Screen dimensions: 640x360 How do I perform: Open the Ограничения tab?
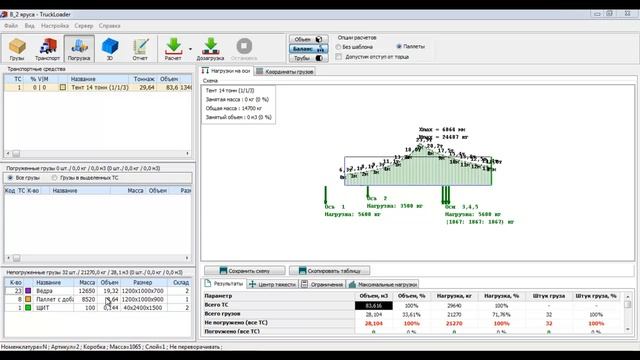point(322,284)
